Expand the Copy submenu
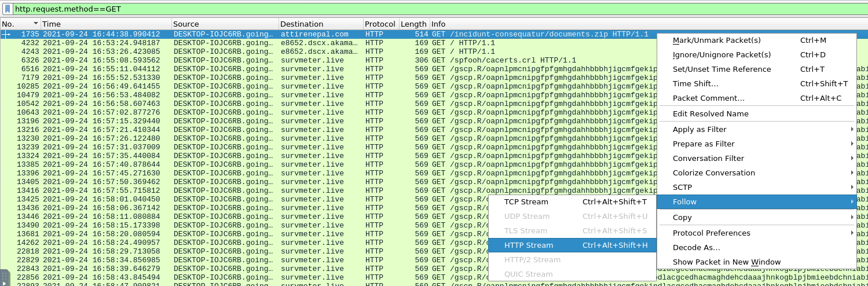Viewport: 868px width, 286px height. [682, 218]
